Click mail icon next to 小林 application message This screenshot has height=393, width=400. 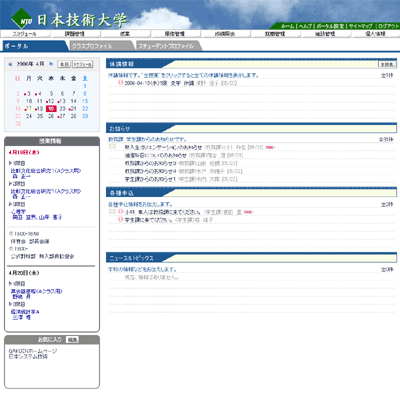pos(112,212)
